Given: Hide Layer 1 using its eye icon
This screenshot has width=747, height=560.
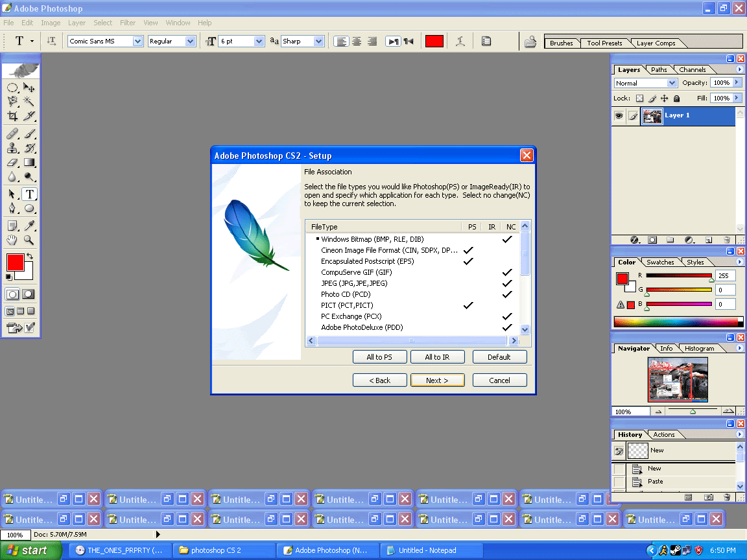Looking at the screenshot, I should coord(619,116).
